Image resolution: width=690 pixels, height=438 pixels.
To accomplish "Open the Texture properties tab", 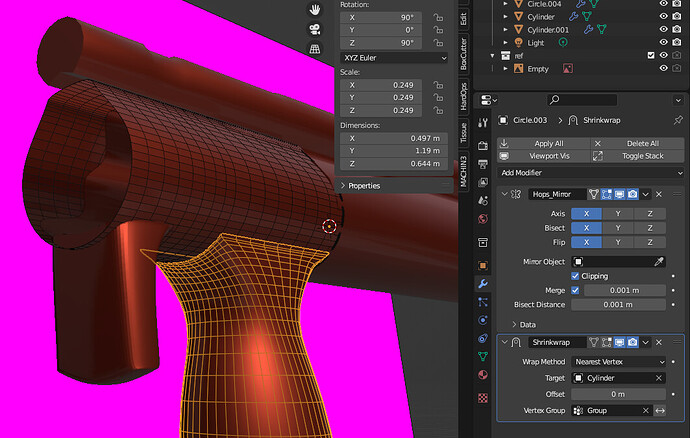I will pyautogui.click(x=483, y=398).
